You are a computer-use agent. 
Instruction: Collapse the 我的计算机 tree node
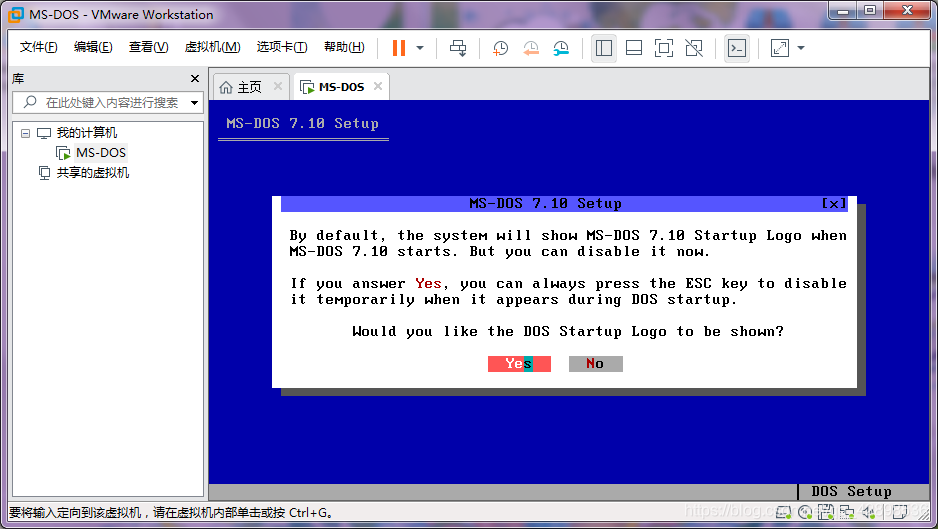tap(25, 133)
